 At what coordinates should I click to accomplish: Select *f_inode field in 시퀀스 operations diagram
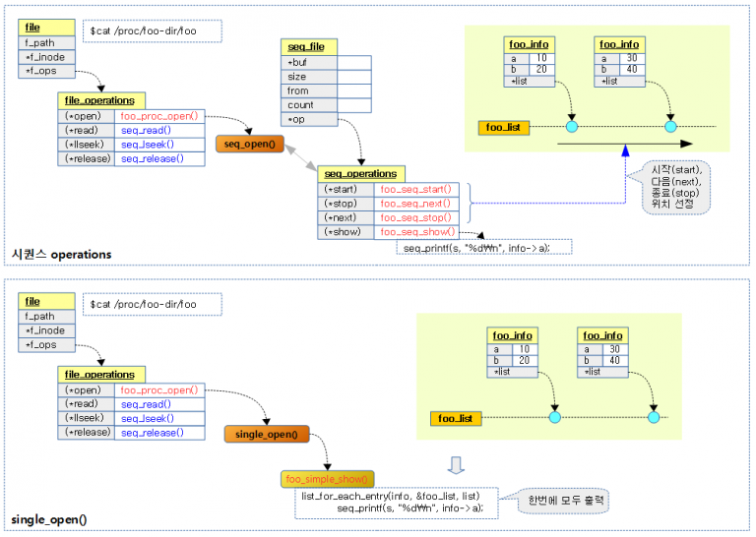point(47,57)
